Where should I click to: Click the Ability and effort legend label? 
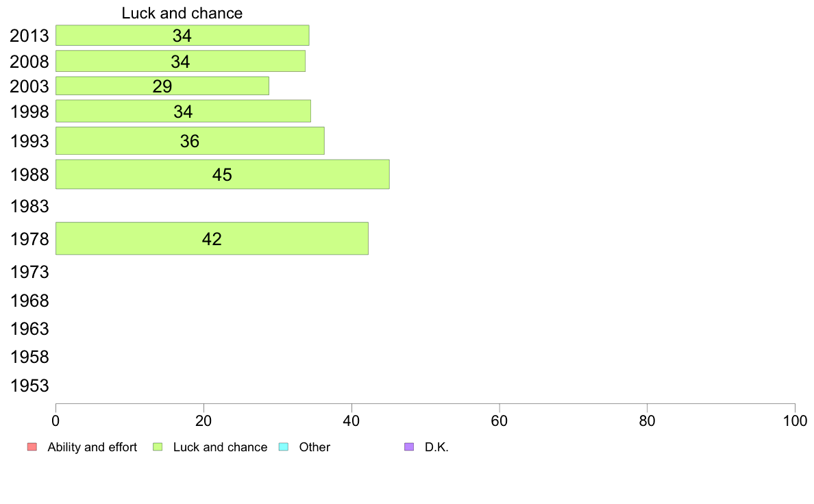click(x=92, y=447)
